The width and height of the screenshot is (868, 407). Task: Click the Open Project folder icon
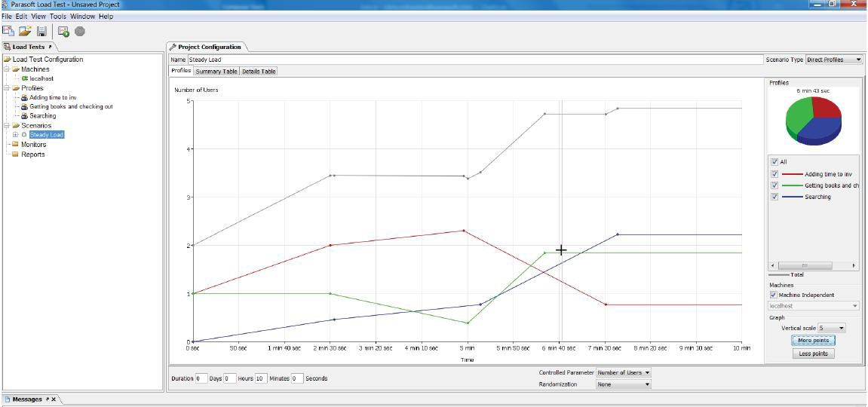[x=24, y=32]
